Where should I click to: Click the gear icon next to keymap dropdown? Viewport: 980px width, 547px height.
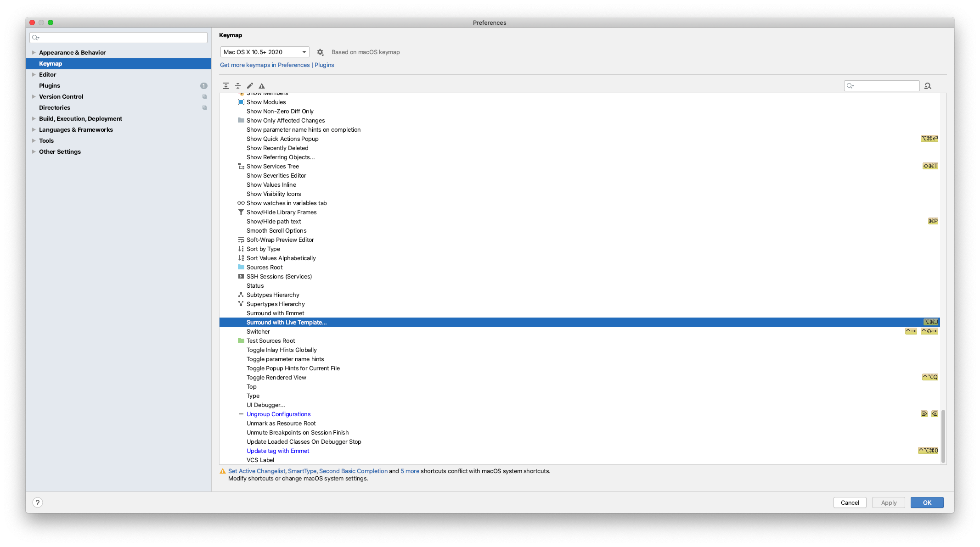pos(321,52)
